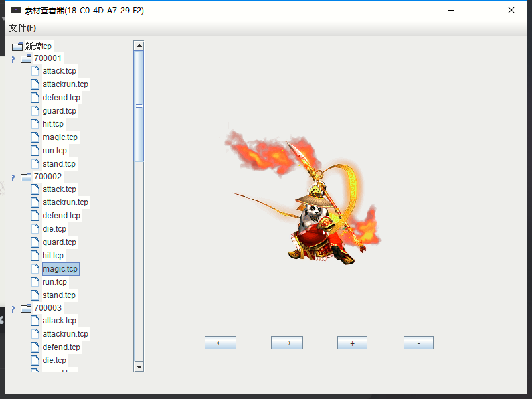Click the folder icon of 新增tcp root
532x399 pixels.
pos(17,46)
